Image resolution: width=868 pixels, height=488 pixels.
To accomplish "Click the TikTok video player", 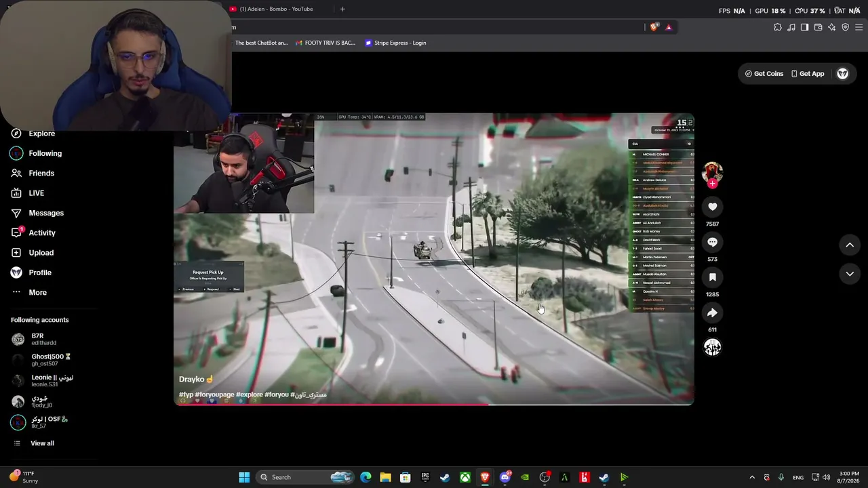I will [434, 260].
